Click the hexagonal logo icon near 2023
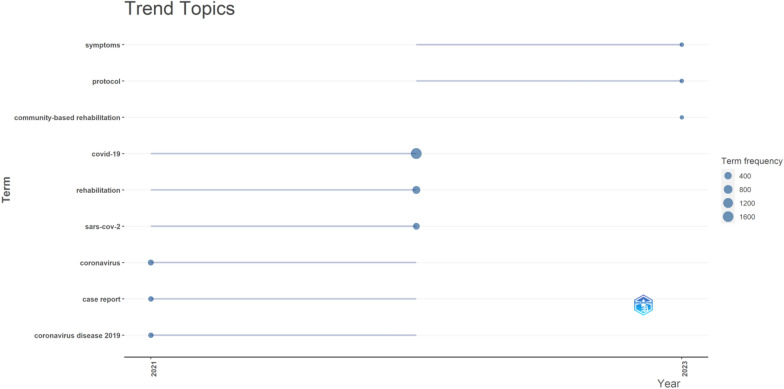Screen dimensions: 784x389 click(x=644, y=305)
